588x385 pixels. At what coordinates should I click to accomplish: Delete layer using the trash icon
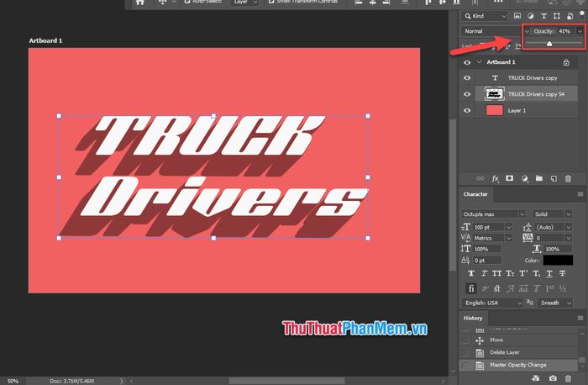[566, 178]
